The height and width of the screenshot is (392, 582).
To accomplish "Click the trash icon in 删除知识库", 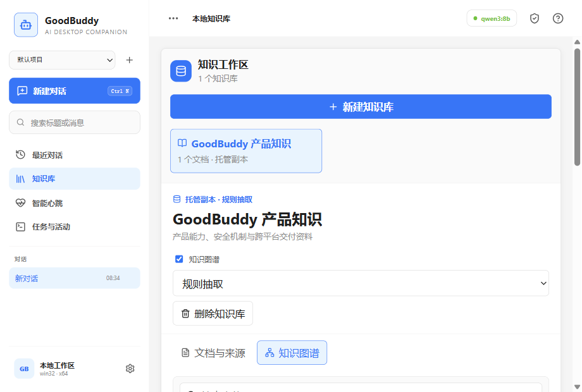I will [185, 314].
